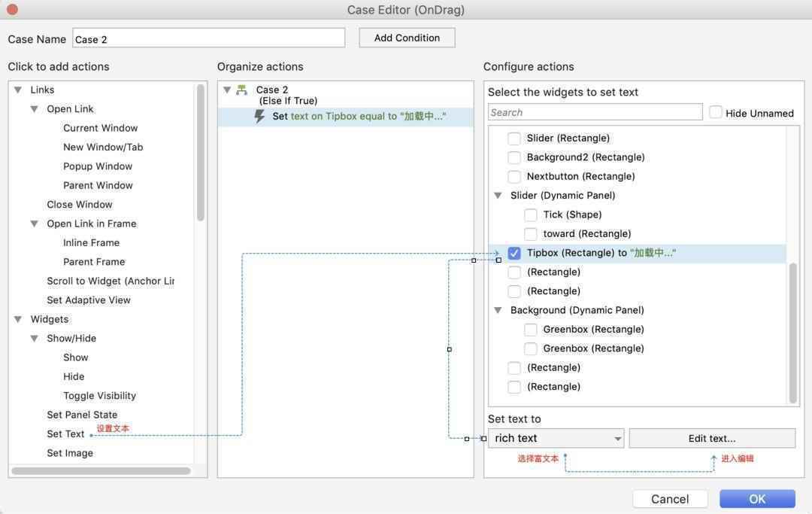Select the Parent Window action
This screenshot has width=812, height=514.
tap(98, 185)
